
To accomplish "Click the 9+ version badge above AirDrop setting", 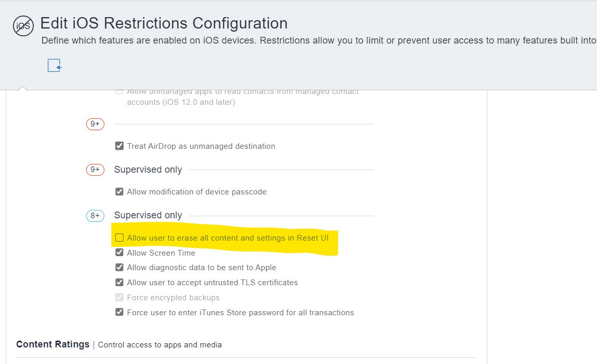I will [x=94, y=124].
